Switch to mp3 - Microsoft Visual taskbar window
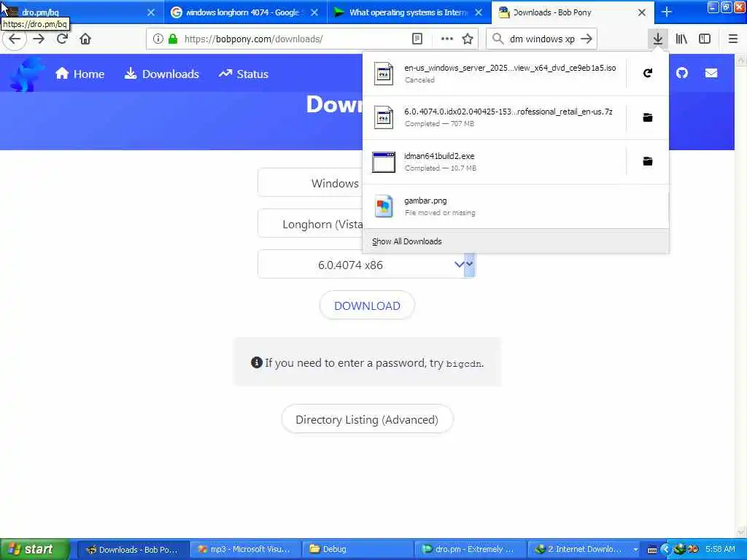Viewport: 747px width, 560px height. coord(245,550)
